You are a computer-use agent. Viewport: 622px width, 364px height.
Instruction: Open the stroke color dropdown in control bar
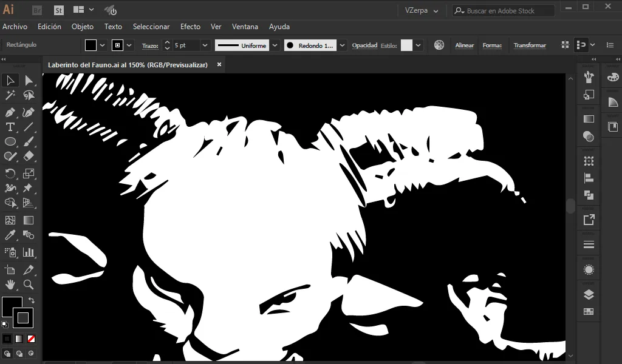129,45
